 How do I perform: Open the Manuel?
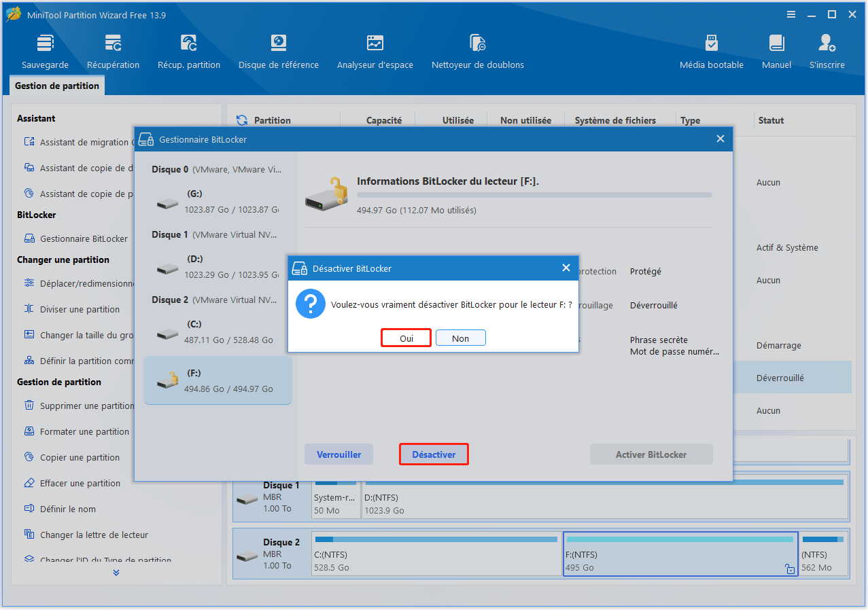[776, 52]
